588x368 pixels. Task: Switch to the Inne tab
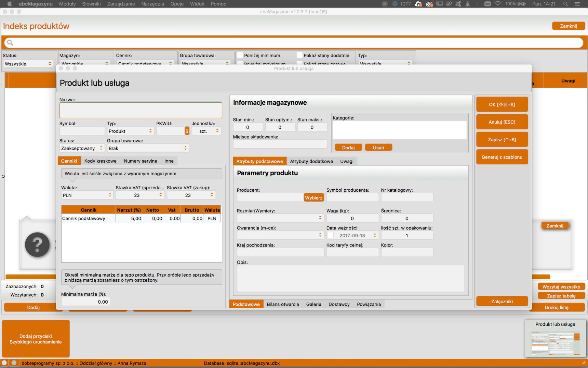tap(169, 161)
